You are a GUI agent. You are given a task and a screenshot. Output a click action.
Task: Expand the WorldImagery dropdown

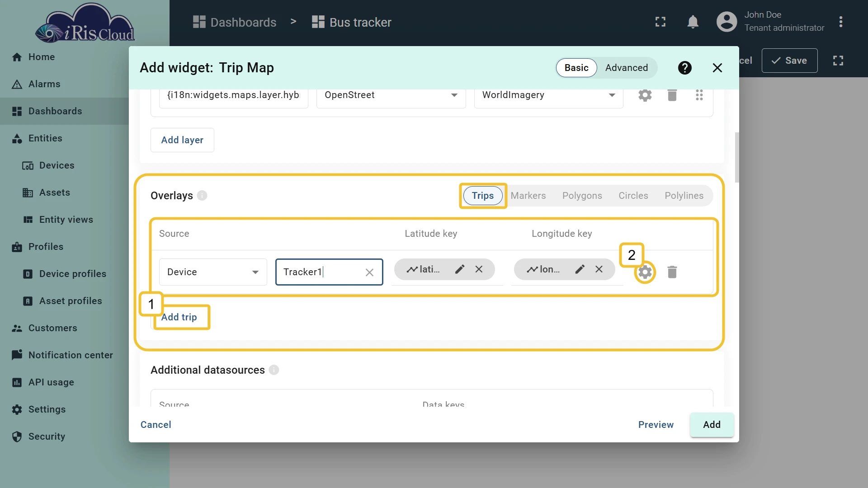point(548,95)
